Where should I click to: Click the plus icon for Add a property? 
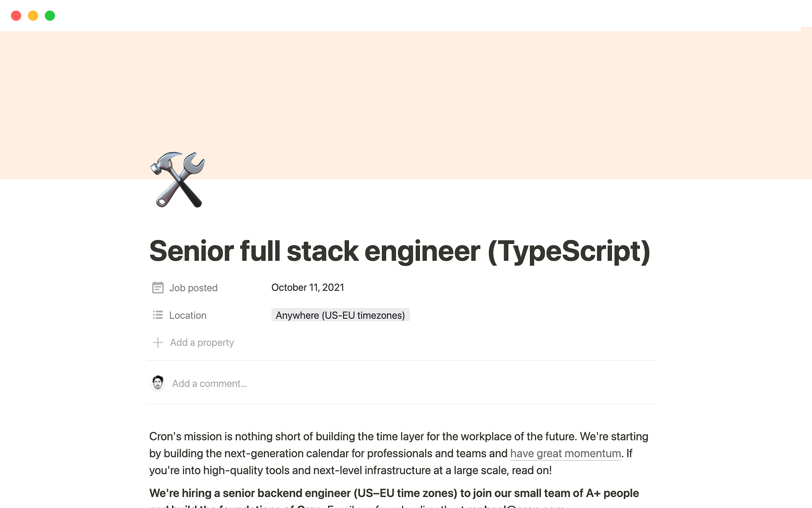(158, 342)
